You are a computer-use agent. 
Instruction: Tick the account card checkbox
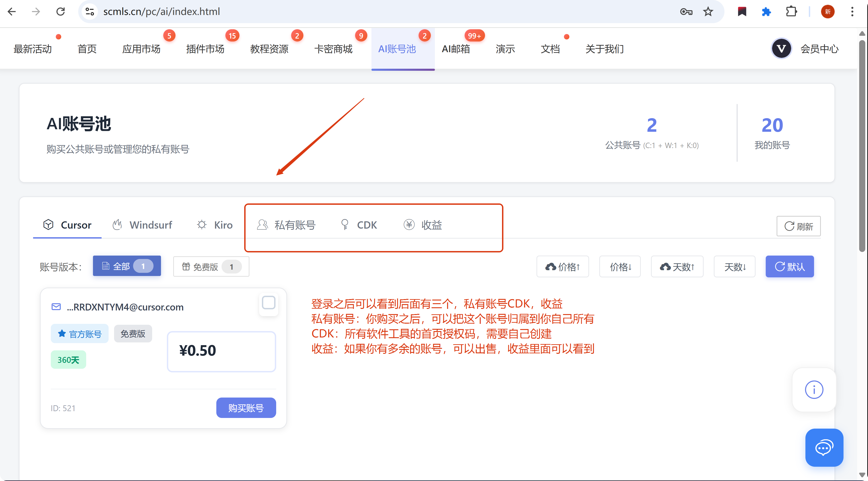coord(268,303)
